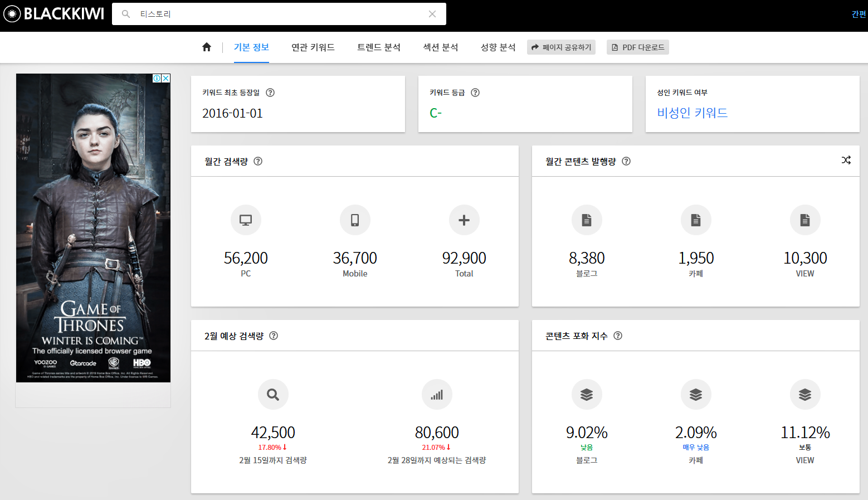This screenshot has width=868, height=500.
Task: Click the layers icon above 11.12% VIEW
Action: coord(805,395)
